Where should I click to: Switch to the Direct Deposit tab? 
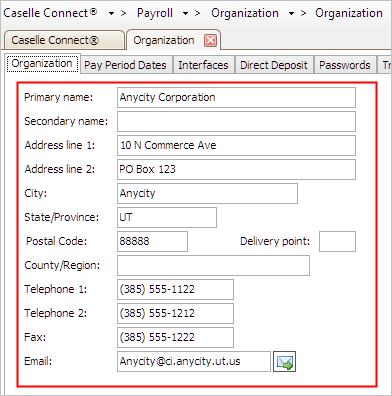274,65
